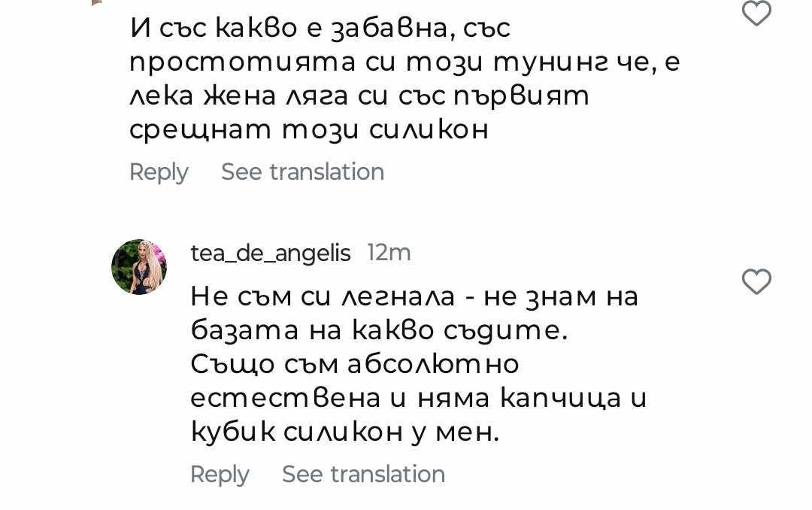Click the 12m timestamp

pos(389,253)
